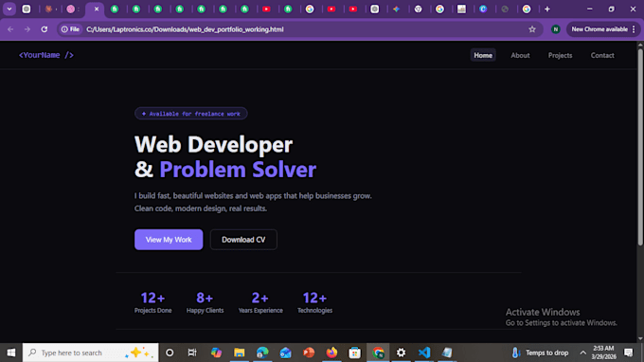The width and height of the screenshot is (644, 362).
Task: Switch to the four-point star icon tab
Action: (396, 9)
